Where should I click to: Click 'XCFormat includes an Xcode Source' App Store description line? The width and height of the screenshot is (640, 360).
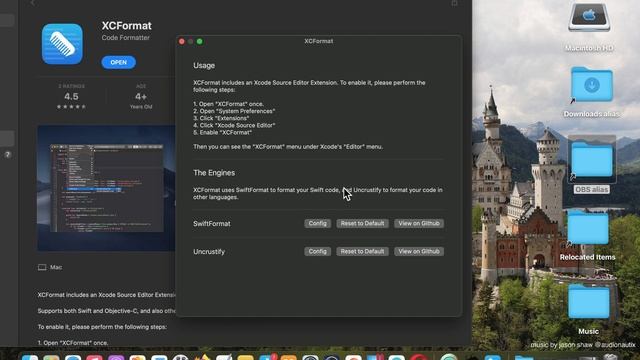tap(107, 295)
